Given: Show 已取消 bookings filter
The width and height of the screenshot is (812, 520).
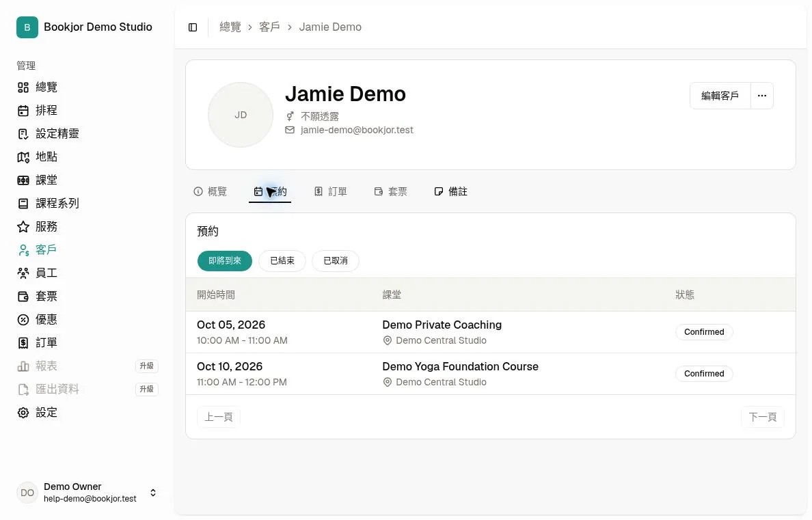Looking at the screenshot, I should coord(336,260).
